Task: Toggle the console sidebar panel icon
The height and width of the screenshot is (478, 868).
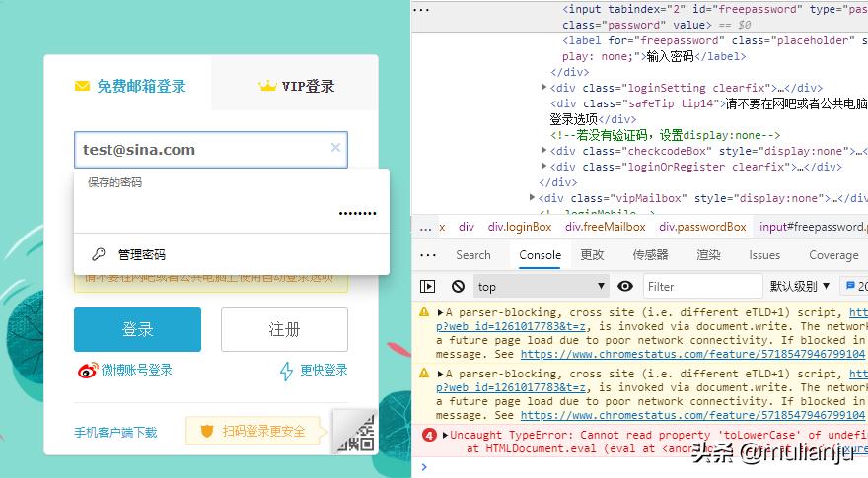Action: click(x=427, y=286)
